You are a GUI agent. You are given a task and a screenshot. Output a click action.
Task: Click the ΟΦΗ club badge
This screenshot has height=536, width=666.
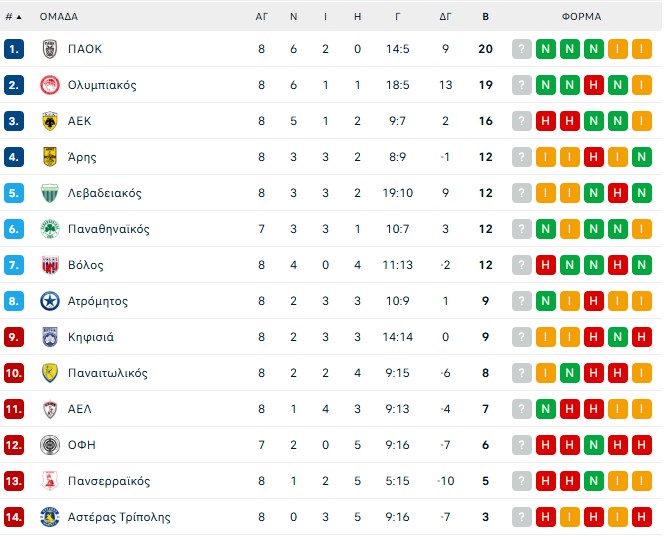(x=50, y=445)
